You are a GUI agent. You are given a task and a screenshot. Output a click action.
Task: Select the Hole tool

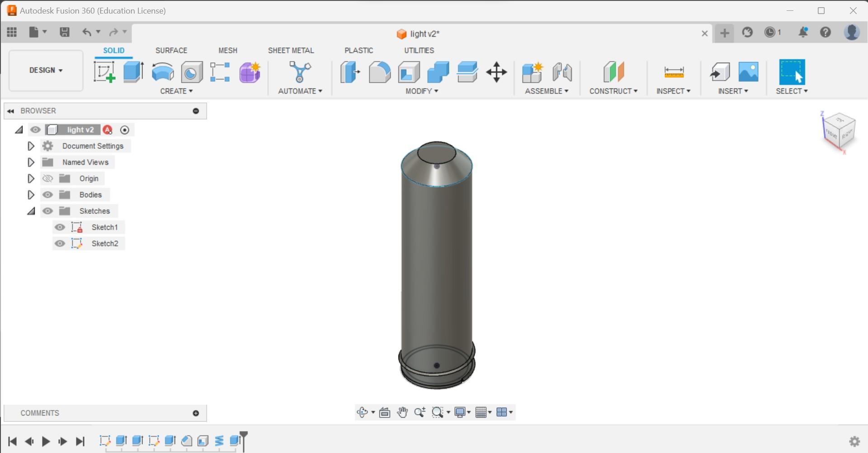tap(191, 72)
